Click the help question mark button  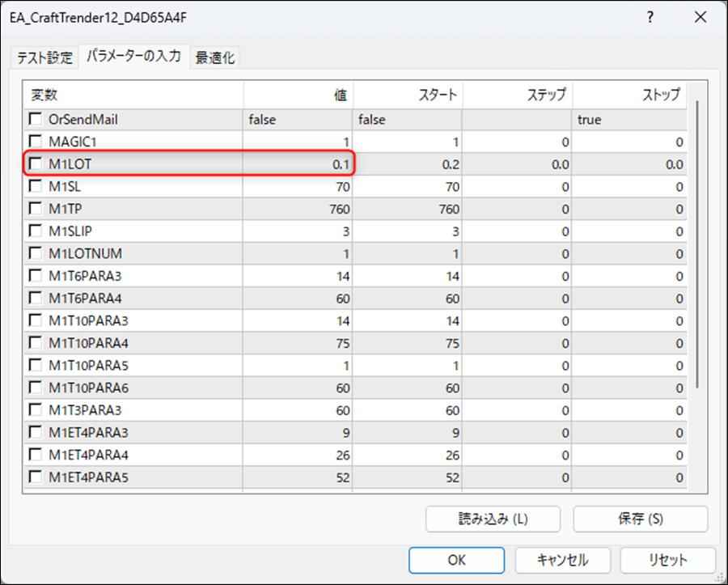[x=649, y=18]
